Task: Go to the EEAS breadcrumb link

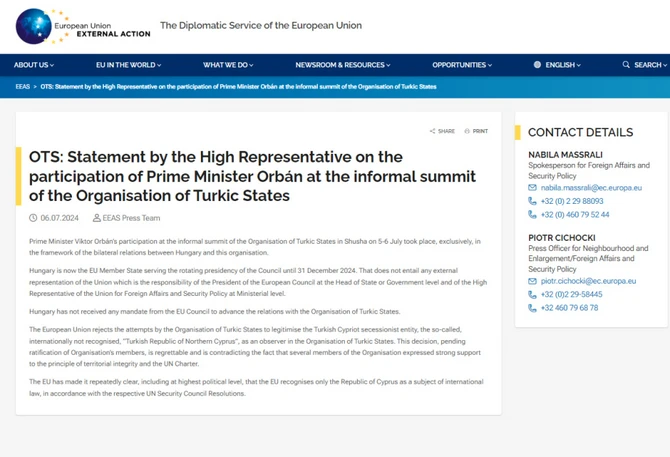Action: (x=23, y=87)
